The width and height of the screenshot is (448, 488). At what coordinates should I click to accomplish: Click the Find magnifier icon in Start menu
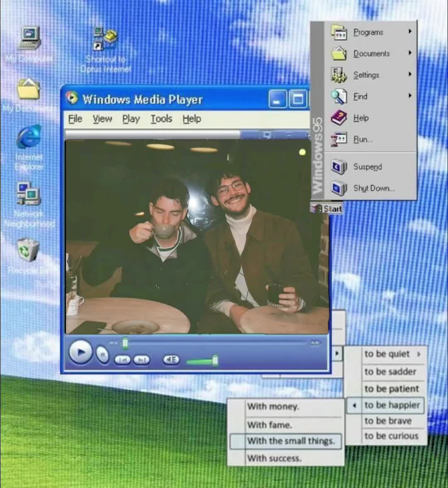point(338,96)
